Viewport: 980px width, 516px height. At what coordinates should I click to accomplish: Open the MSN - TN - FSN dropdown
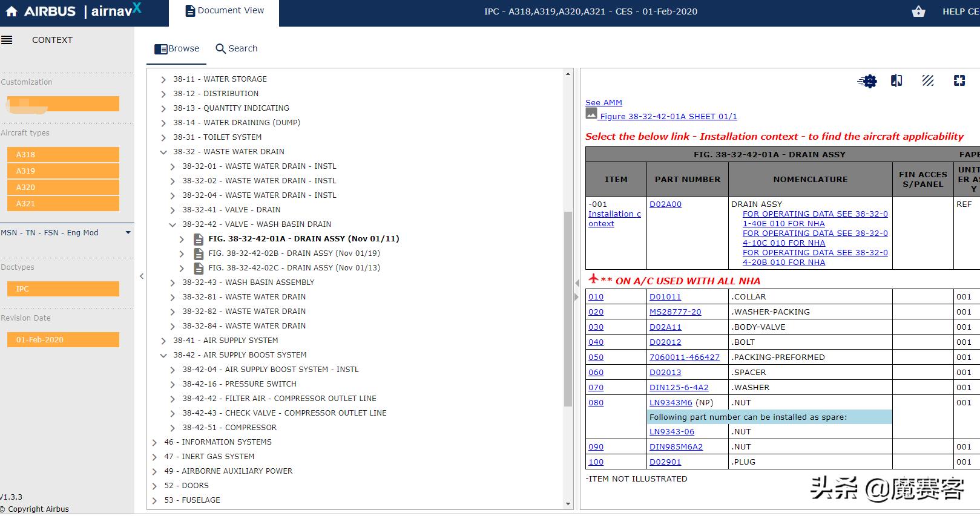128,233
